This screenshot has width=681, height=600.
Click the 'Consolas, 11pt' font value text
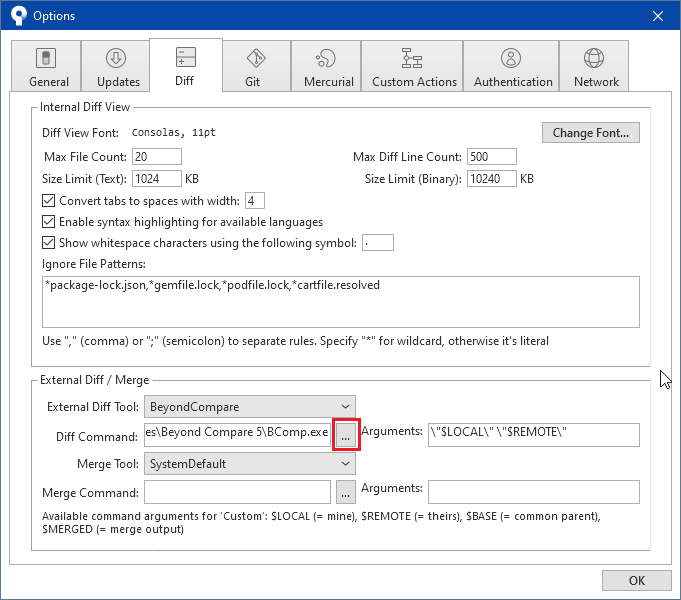click(174, 133)
